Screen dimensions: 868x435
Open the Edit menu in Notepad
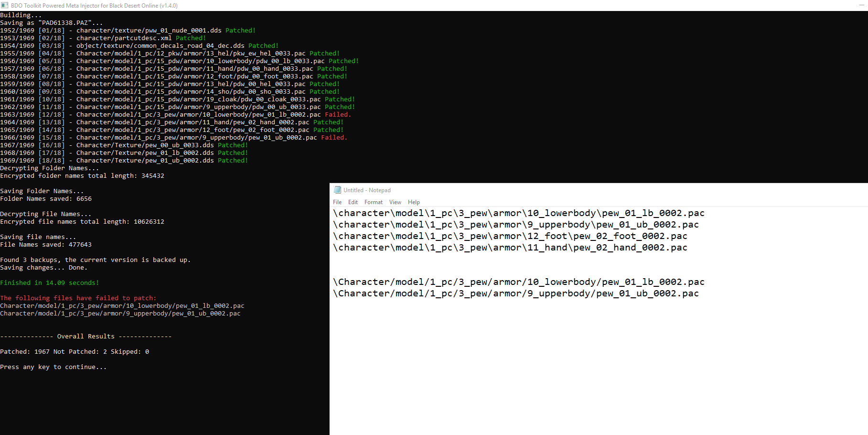pyautogui.click(x=353, y=202)
